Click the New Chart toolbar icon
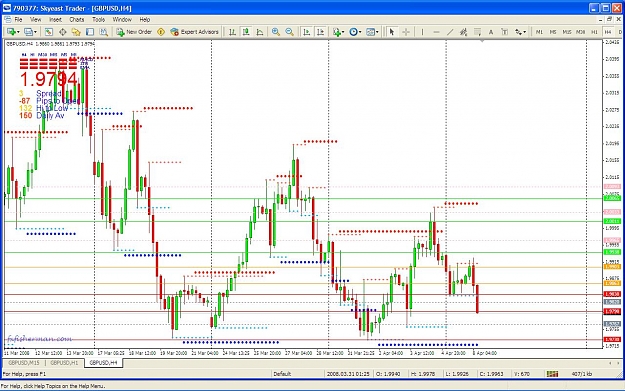625x391 pixels. [x=11, y=32]
